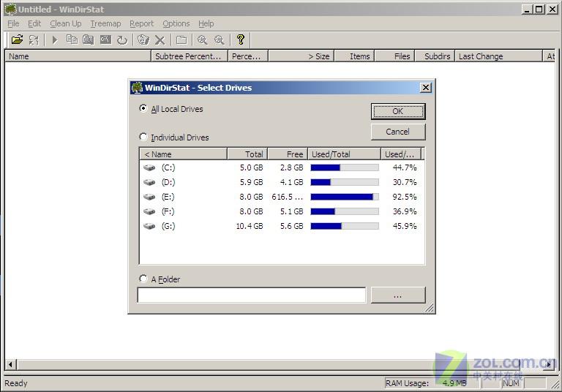Click the X permanent delete toolbar icon

(160, 40)
